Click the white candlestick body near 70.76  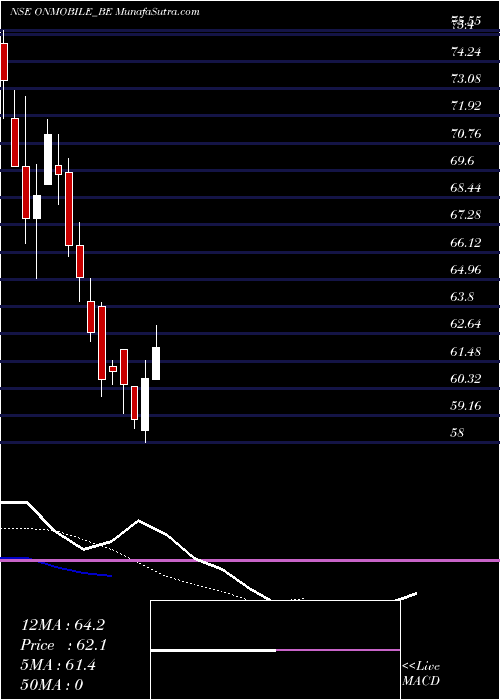[48, 159]
